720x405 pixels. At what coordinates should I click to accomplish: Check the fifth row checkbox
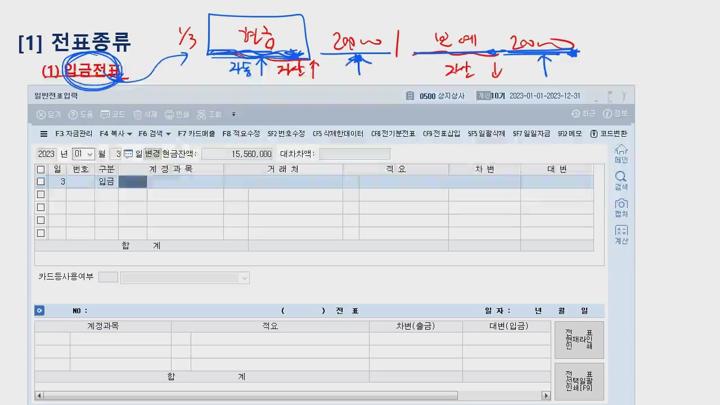pos(41,233)
